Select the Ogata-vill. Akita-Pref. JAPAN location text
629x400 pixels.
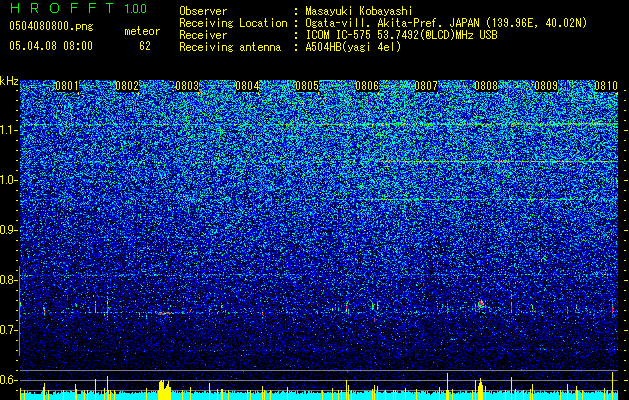click(446, 23)
